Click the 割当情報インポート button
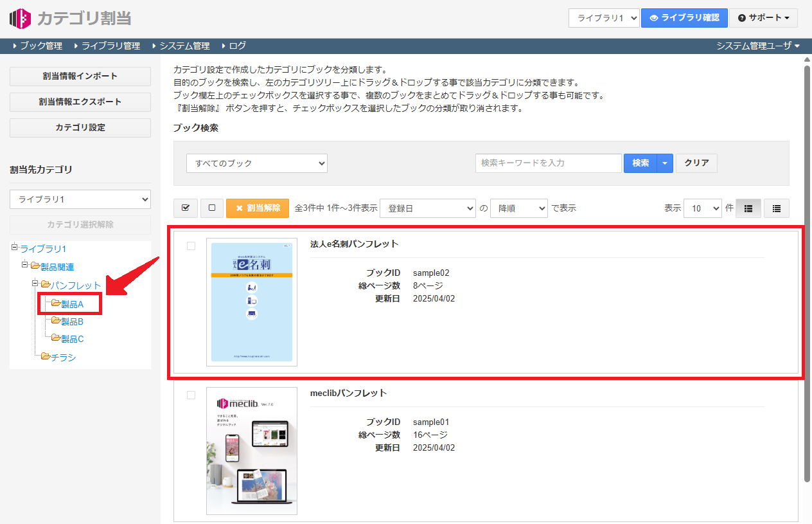 point(80,76)
